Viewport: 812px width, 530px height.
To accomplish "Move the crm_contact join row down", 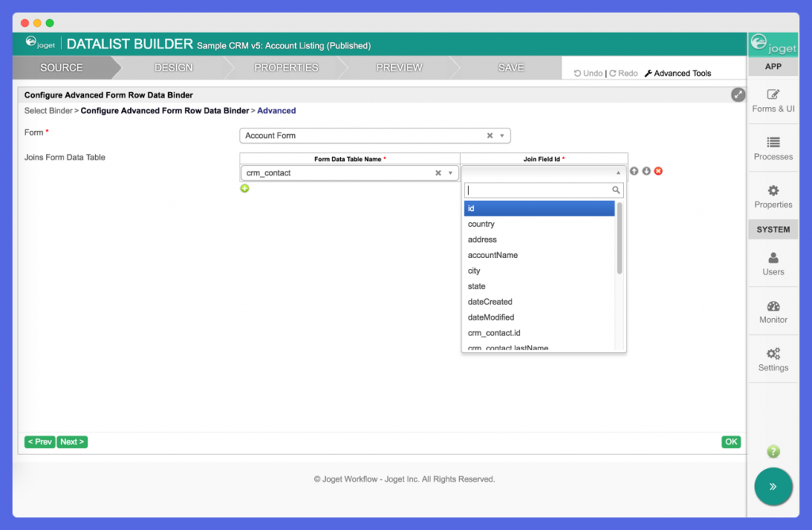I will point(646,171).
